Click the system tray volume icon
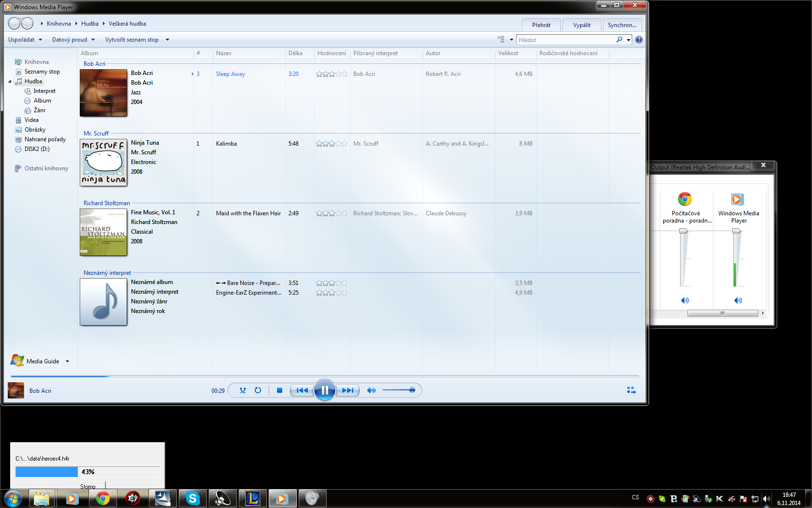The height and width of the screenshot is (508, 812). 766,499
